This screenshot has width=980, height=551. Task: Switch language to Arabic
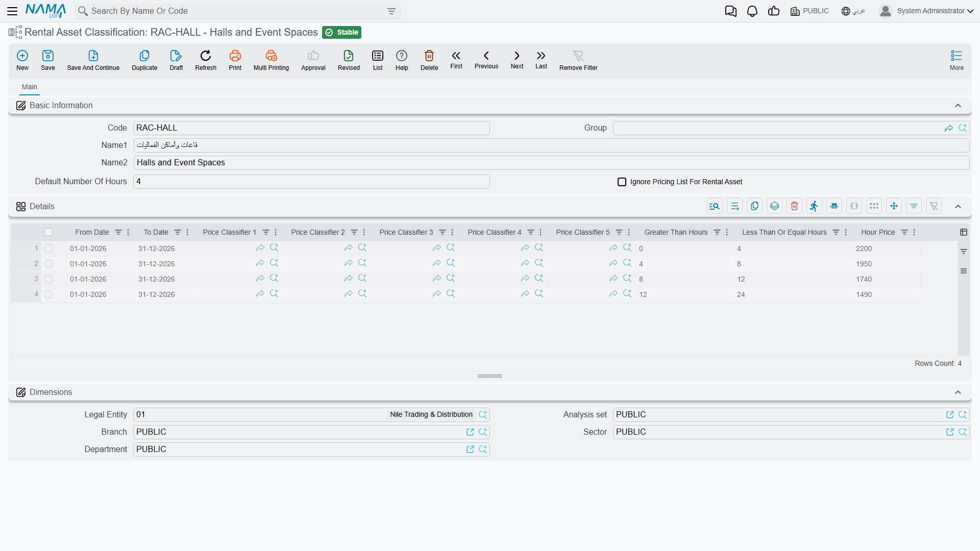[x=853, y=11]
